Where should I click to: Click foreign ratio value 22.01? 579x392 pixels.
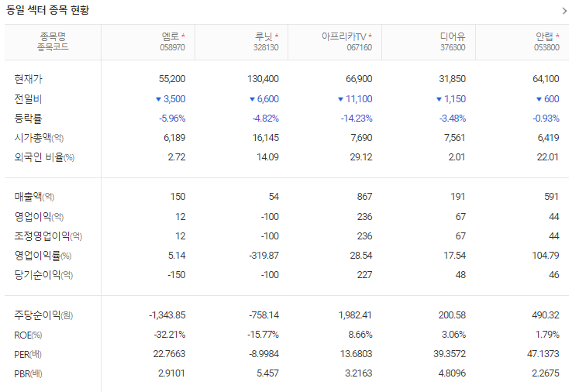click(x=548, y=157)
